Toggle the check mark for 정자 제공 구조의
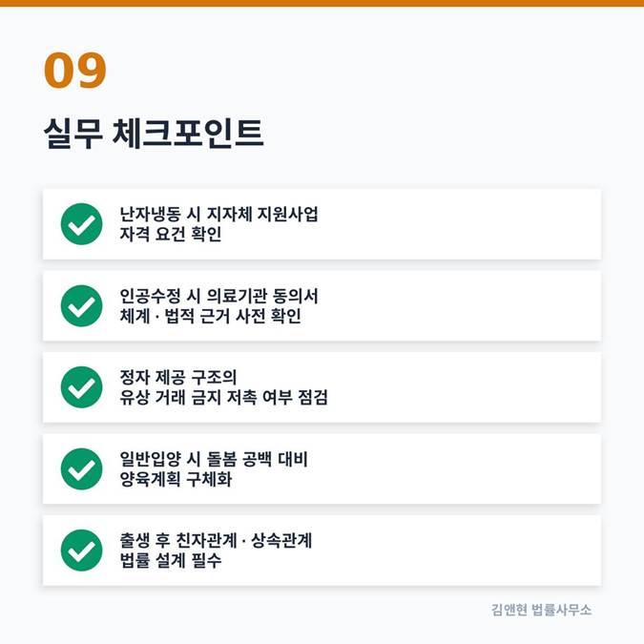644x644 pixels. click(82, 387)
